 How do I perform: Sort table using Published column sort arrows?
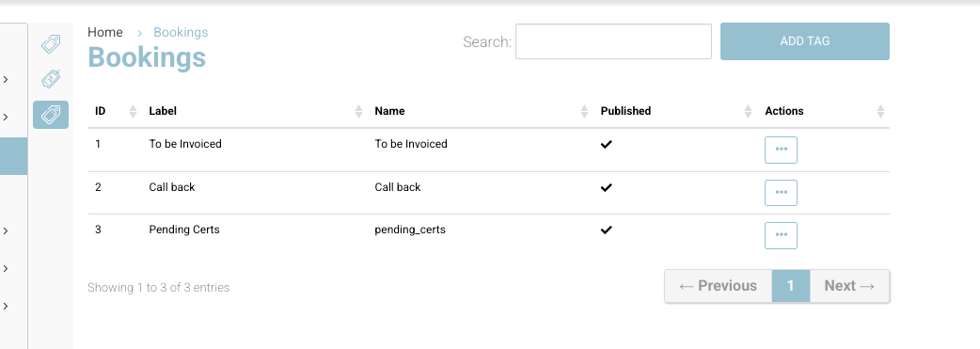tap(748, 111)
